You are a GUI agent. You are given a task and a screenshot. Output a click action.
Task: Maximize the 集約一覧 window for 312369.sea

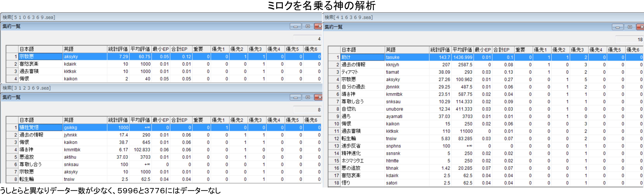pyautogui.click(x=308, y=97)
